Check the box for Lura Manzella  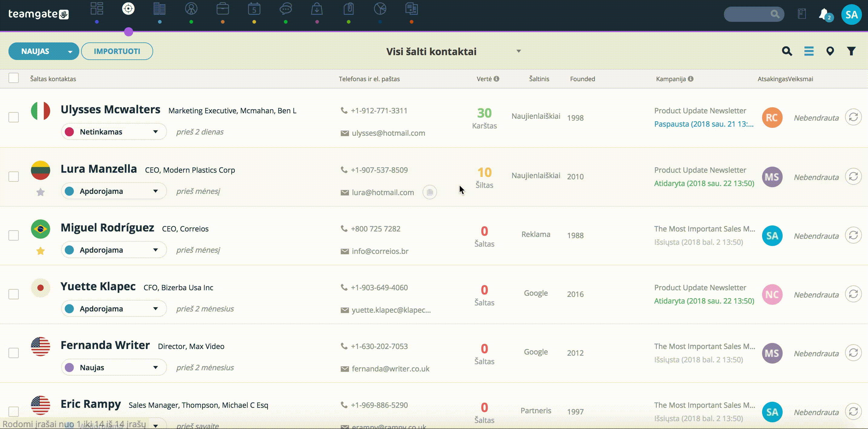click(x=14, y=176)
